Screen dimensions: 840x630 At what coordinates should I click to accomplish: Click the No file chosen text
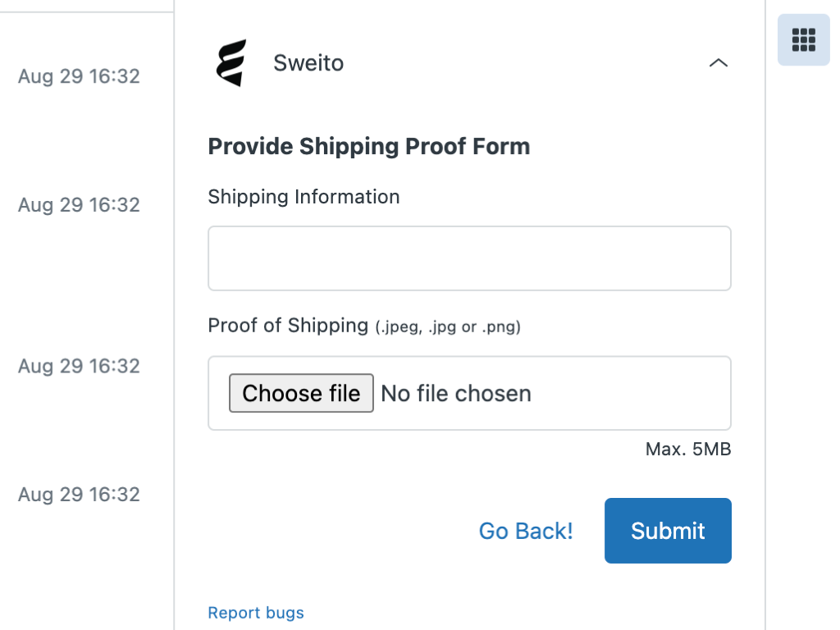[x=456, y=394]
